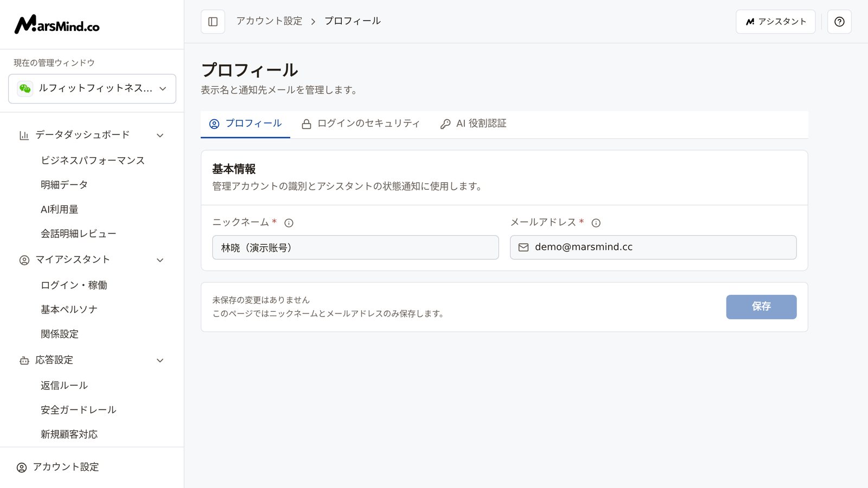The height and width of the screenshot is (488, 868).
Task: Toggle the sidebar panel icon
Action: tap(213, 22)
